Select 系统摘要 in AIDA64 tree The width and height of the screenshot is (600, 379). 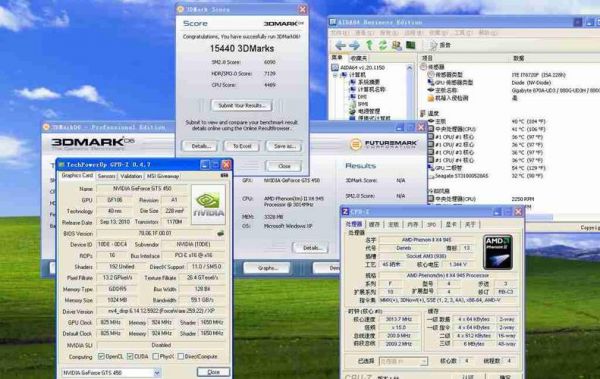368,82
